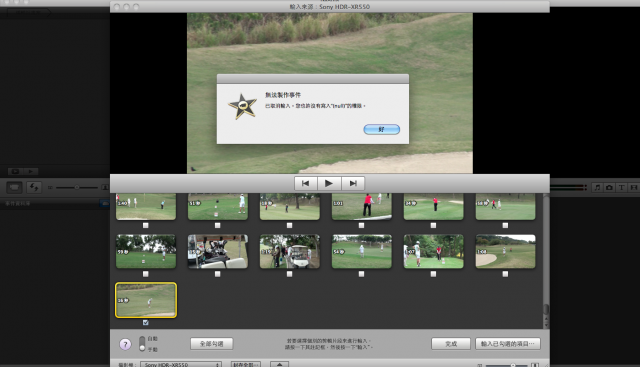640x367 pixels.
Task: Select the 1:40 clip thumbnail
Action: pyautogui.click(x=146, y=207)
